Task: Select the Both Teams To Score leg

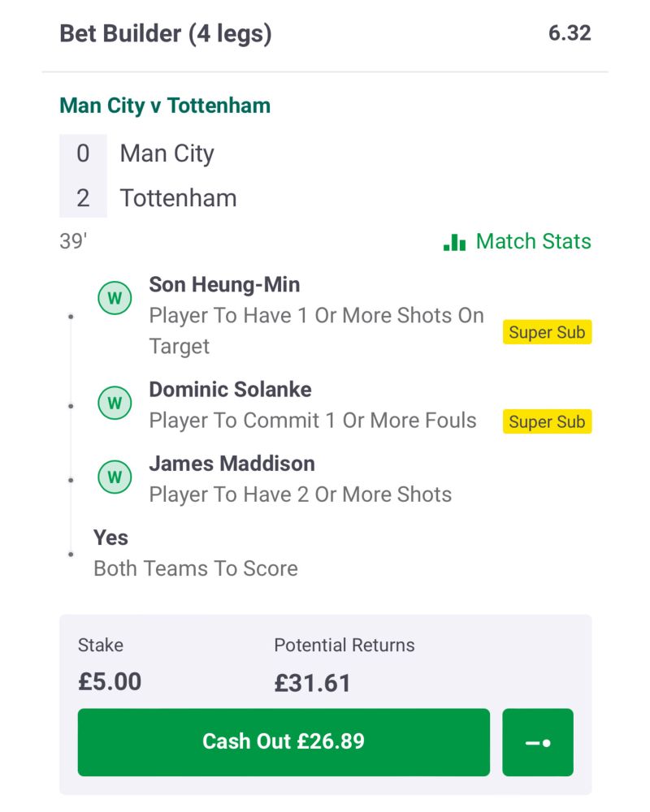Action: (x=196, y=553)
